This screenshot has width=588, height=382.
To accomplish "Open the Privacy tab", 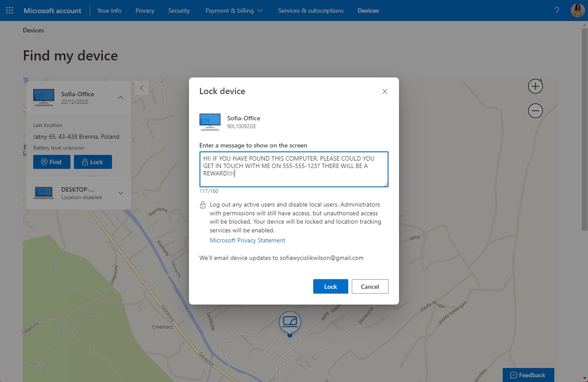I will point(145,11).
